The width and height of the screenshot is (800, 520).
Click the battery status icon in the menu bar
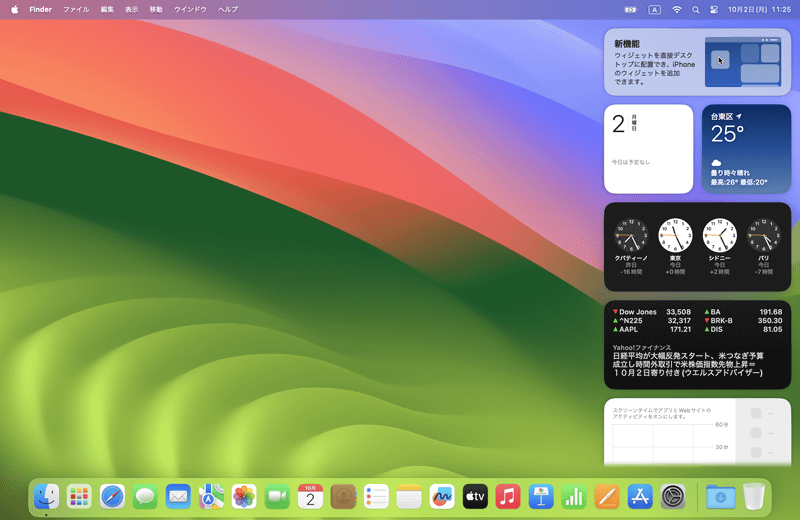(x=631, y=9)
